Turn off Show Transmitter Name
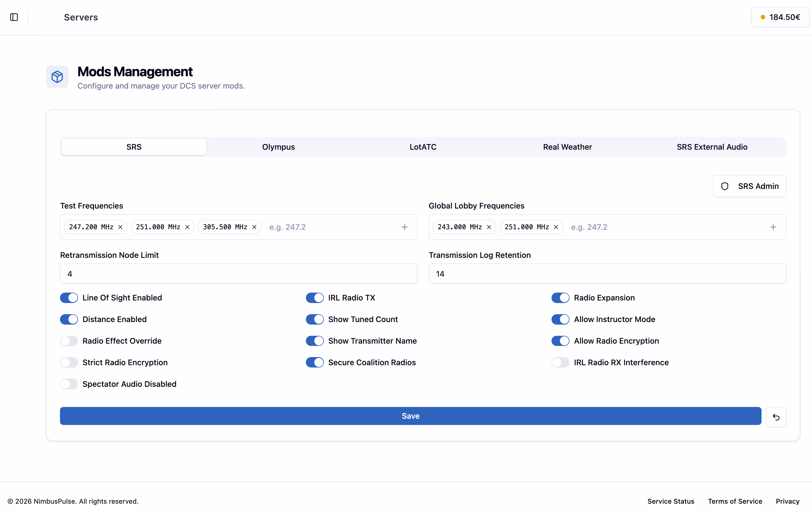The height and width of the screenshot is (509, 812). pos(315,341)
